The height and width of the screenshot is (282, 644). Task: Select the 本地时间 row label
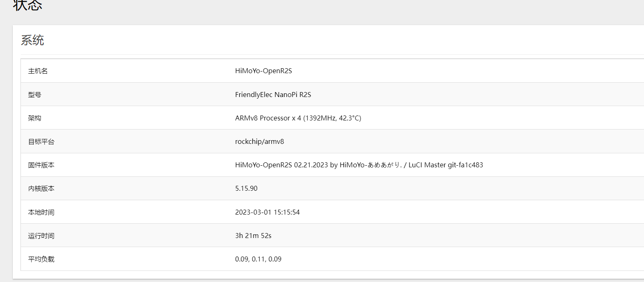41,212
